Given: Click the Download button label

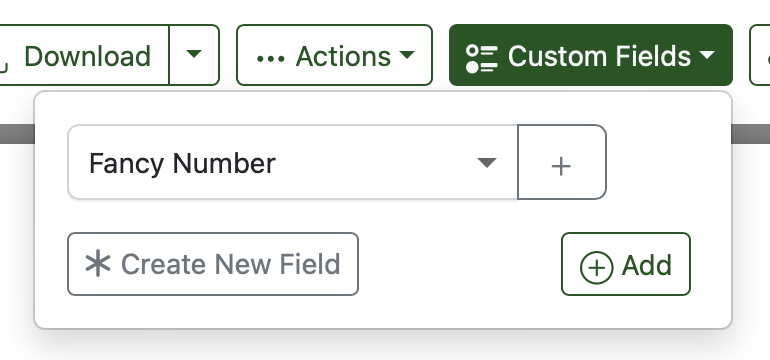Looking at the screenshot, I should click(x=87, y=55).
